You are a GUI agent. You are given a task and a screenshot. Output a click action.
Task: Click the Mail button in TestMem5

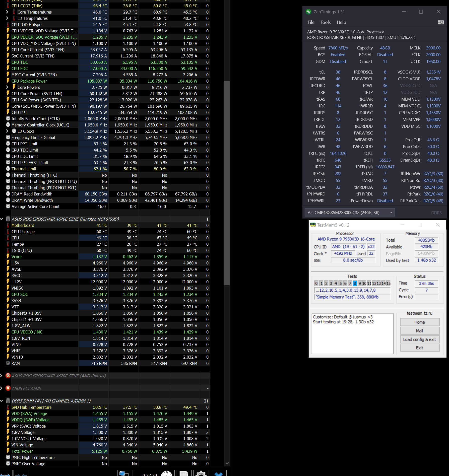[x=420, y=331]
